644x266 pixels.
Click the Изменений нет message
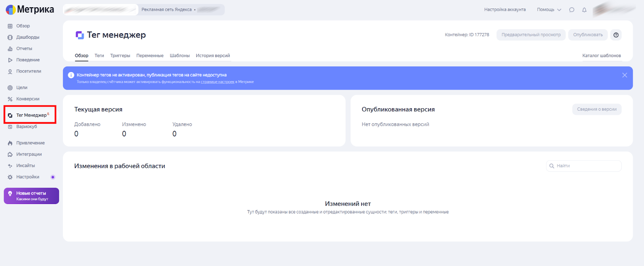[x=348, y=204]
